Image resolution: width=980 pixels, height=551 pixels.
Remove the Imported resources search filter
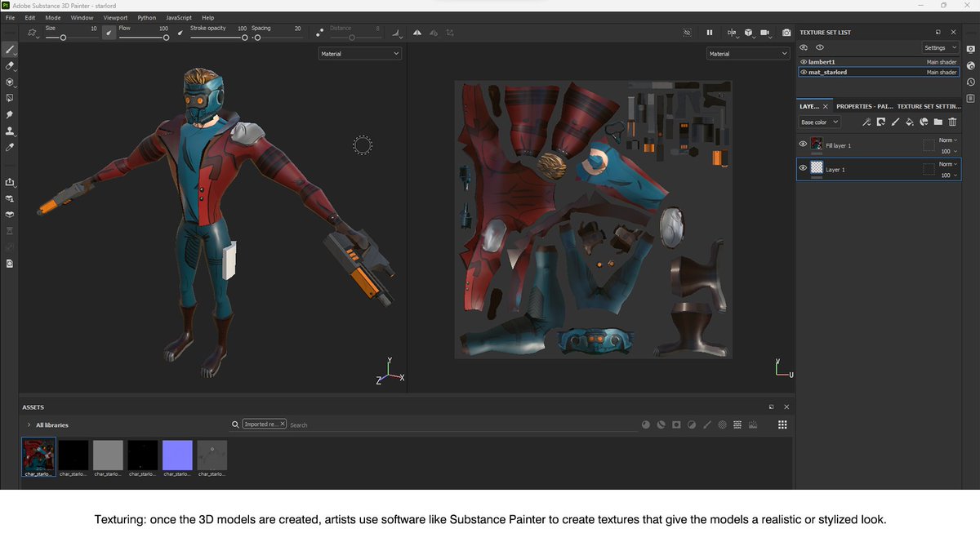coord(283,424)
